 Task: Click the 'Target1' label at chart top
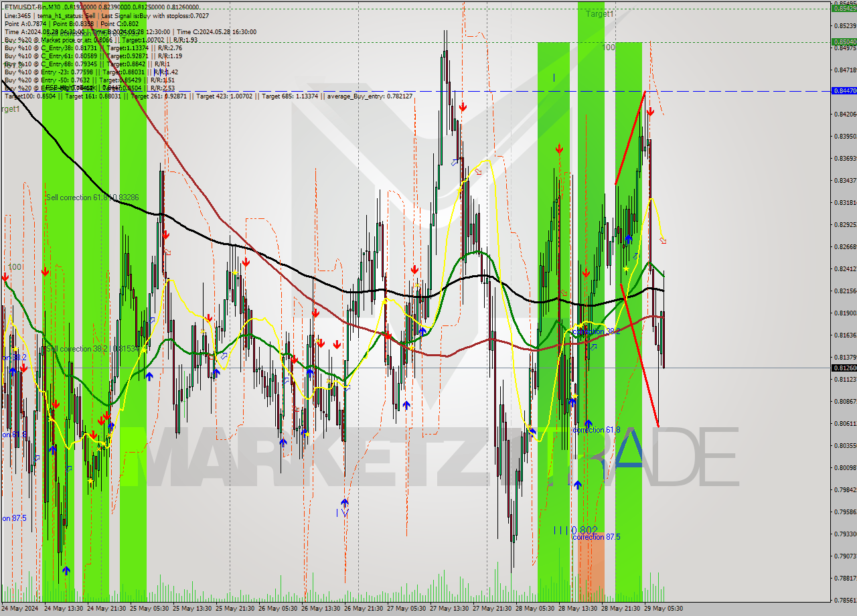point(599,13)
